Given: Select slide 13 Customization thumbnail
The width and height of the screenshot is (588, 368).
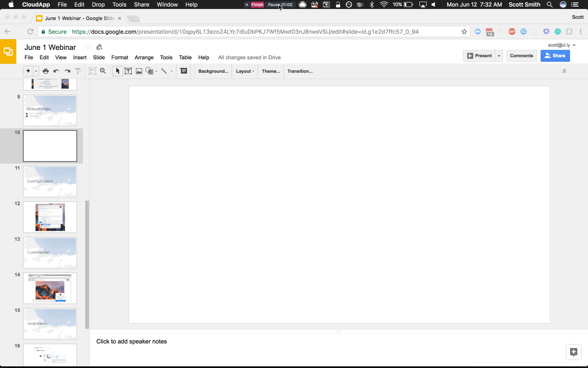Looking at the screenshot, I should click(x=50, y=253).
